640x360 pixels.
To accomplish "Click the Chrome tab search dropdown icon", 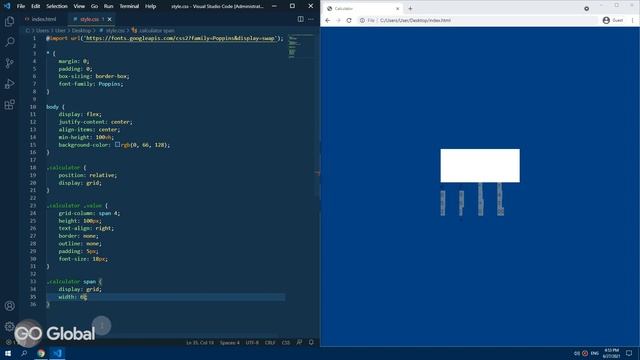I will 587,8.
